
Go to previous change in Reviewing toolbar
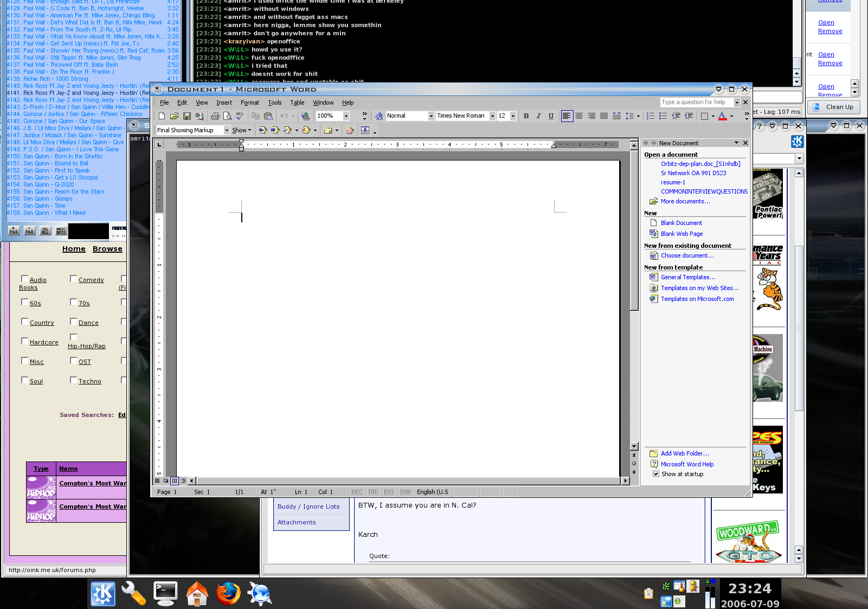pyautogui.click(x=263, y=130)
